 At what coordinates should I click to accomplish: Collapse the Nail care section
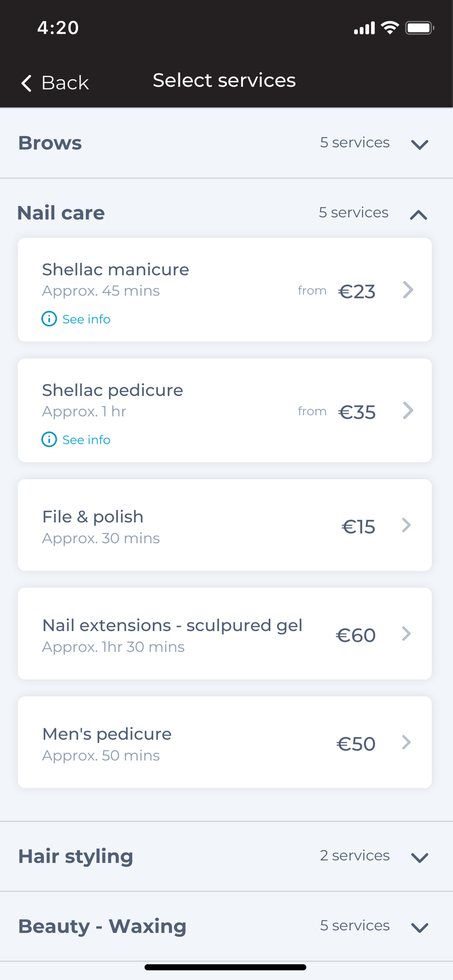[x=419, y=215]
